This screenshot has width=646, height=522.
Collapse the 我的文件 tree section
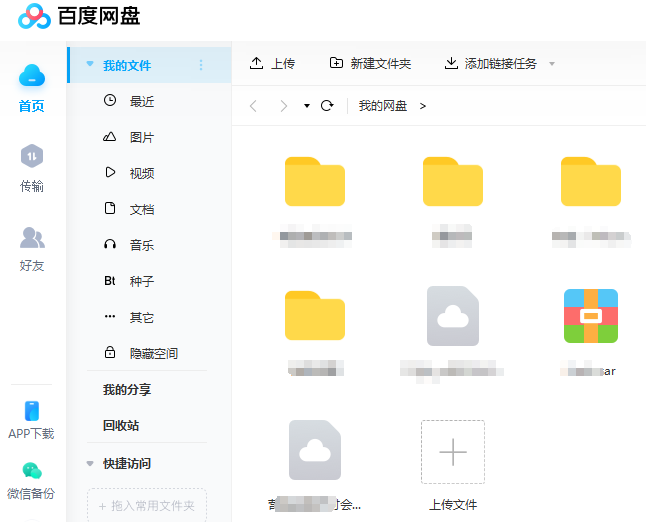(90, 65)
